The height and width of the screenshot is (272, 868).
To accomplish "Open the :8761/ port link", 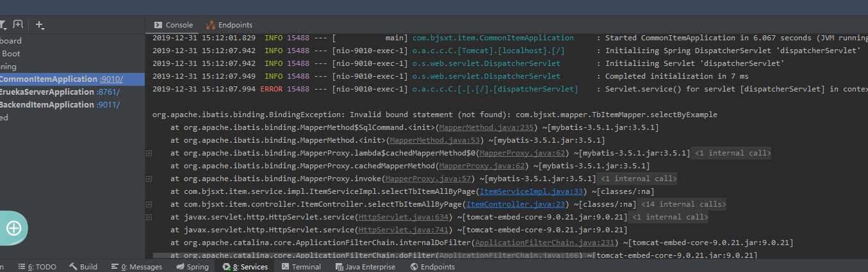I will pos(108,92).
